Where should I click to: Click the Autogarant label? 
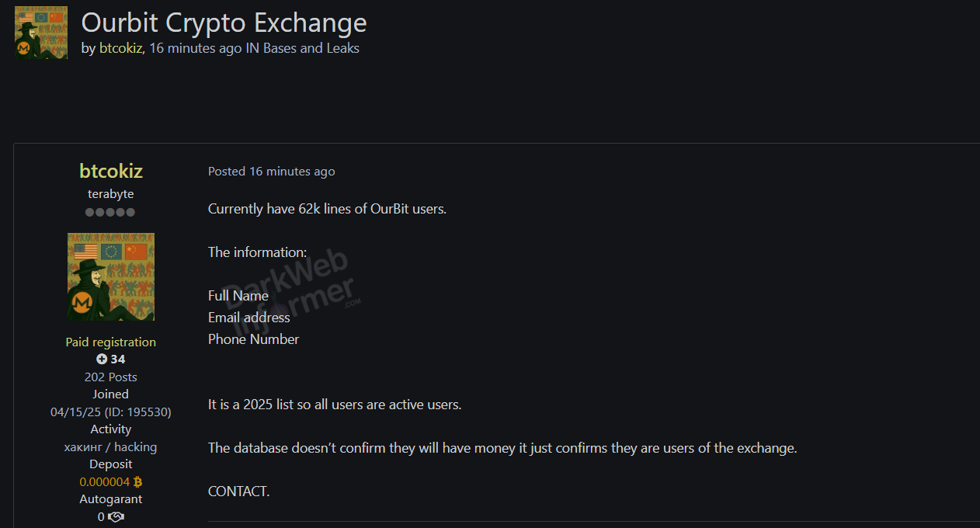pyautogui.click(x=111, y=499)
